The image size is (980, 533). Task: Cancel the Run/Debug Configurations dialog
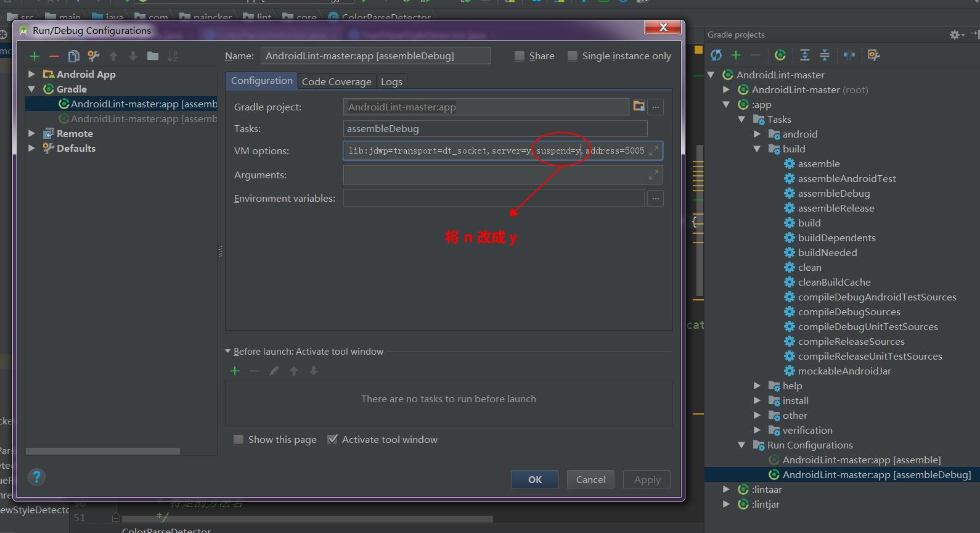point(590,480)
